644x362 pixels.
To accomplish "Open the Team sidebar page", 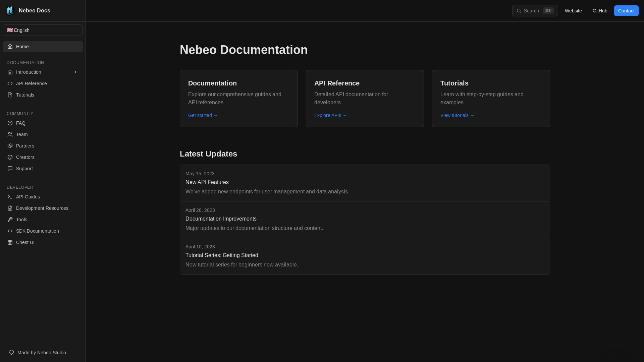I will click(43, 134).
